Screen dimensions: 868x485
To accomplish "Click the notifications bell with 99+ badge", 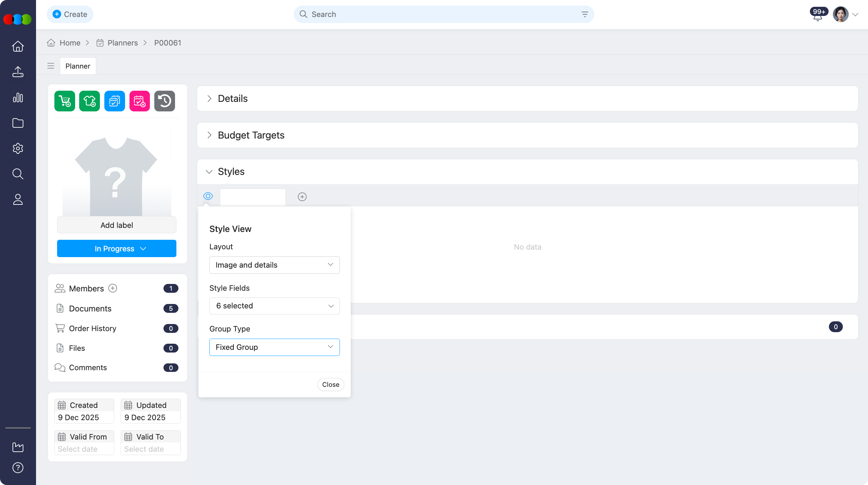I will (818, 16).
